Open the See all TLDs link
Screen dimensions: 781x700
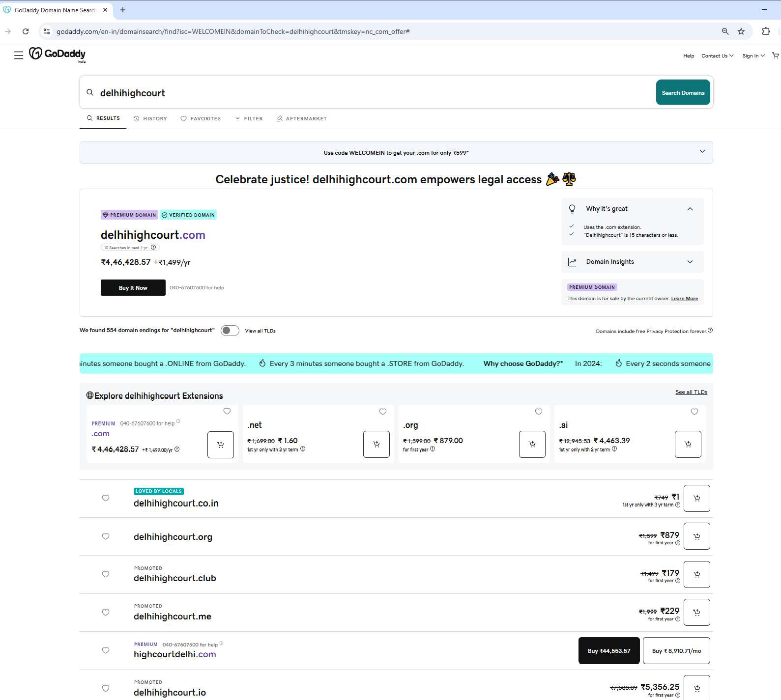click(692, 392)
